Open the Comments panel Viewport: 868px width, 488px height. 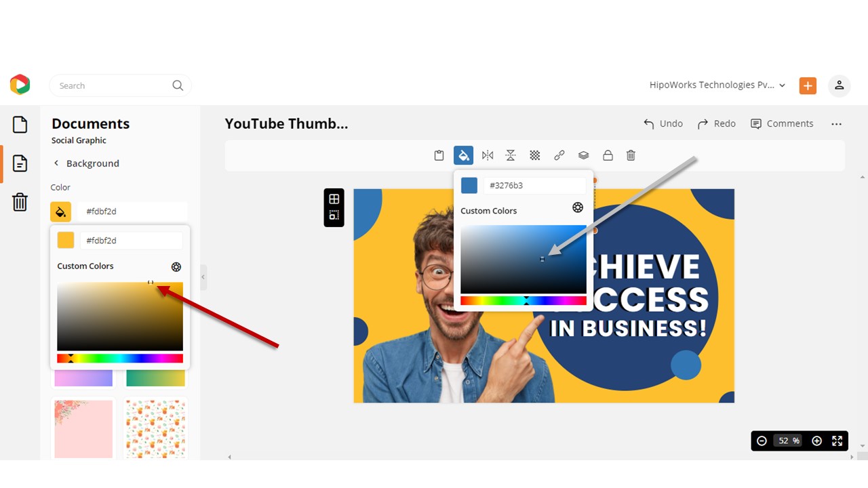click(782, 123)
